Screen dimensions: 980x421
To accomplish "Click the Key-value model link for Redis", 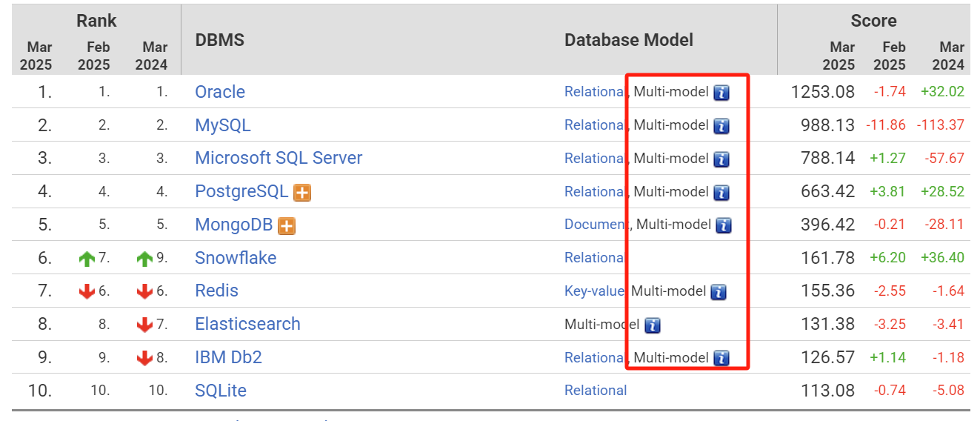I will (x=594, y=291).
